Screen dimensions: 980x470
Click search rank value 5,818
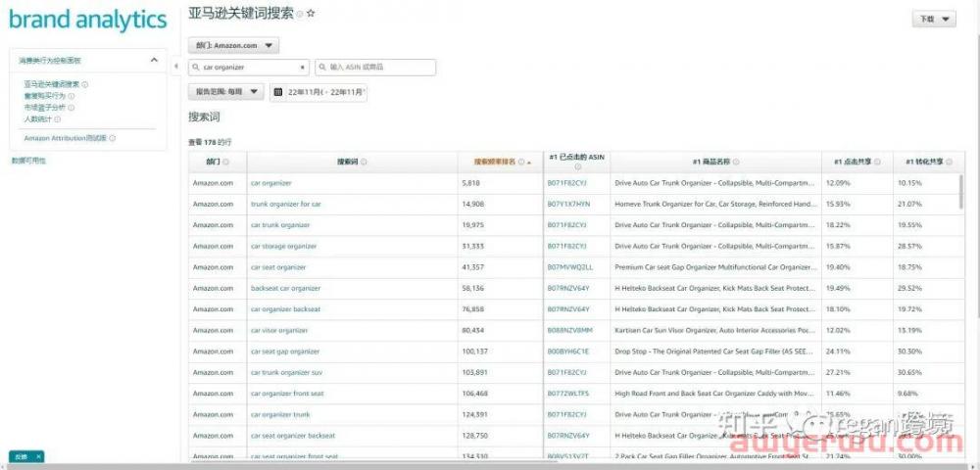470,183
